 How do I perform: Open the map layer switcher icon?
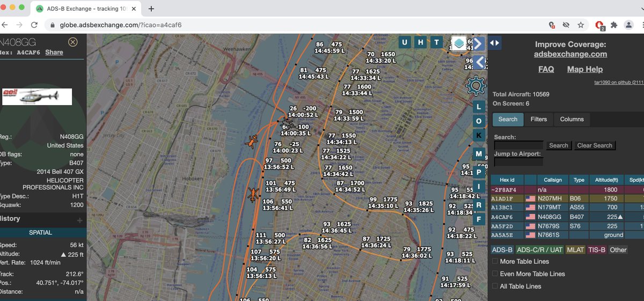click(x=459, y=43)
